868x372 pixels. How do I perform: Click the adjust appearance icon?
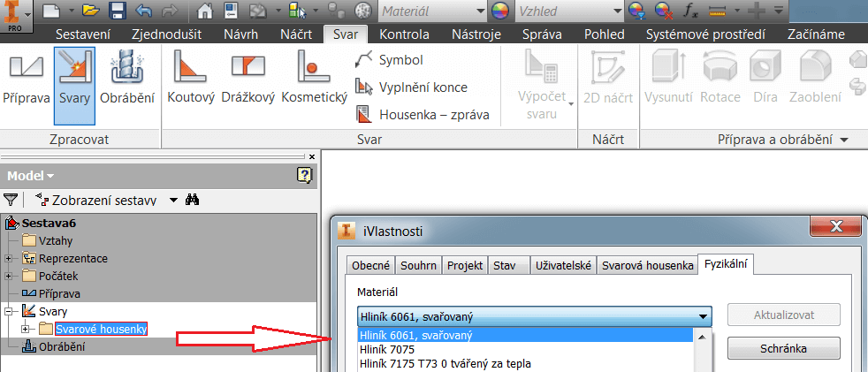(x=637, y=10)
